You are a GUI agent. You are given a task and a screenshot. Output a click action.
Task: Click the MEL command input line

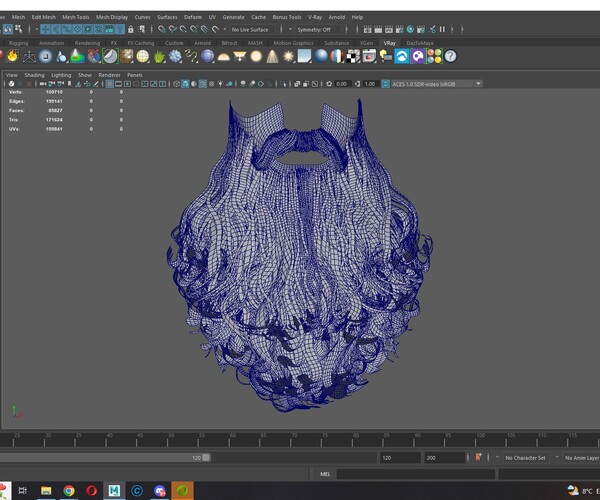(x=416, y=474)
